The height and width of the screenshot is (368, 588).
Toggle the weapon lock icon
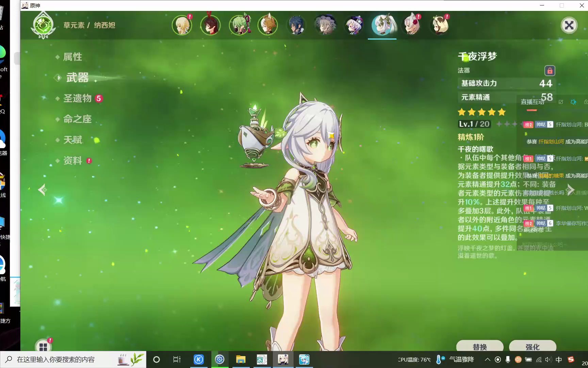click(x=550, y=71)
